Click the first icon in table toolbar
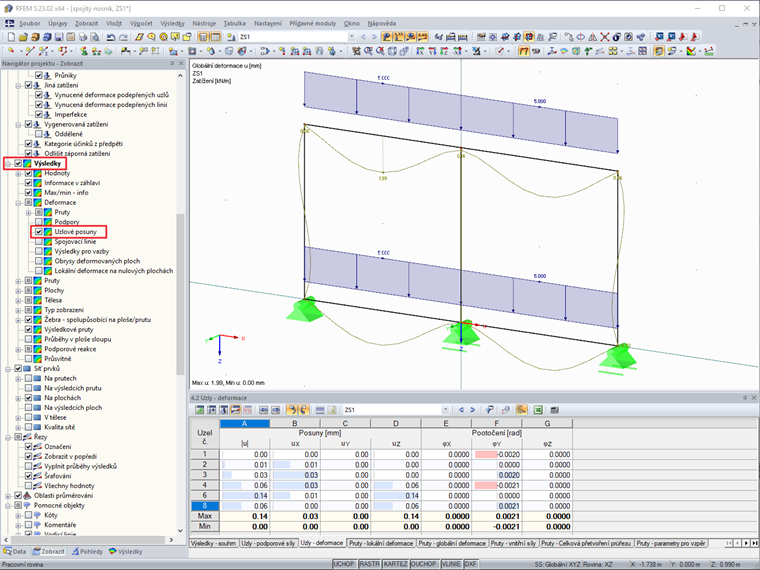The width and height of the screenshot is (760, 570). 199,410
